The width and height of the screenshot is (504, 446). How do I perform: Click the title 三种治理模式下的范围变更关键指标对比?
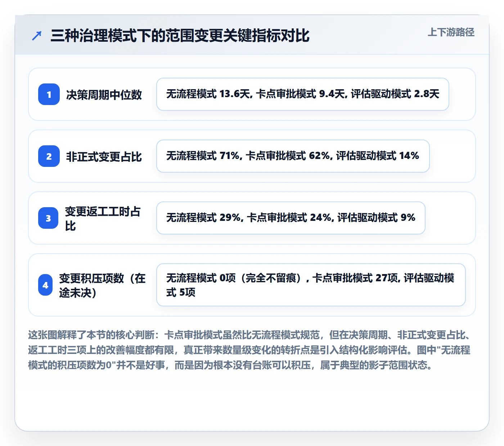click(180, 36)
